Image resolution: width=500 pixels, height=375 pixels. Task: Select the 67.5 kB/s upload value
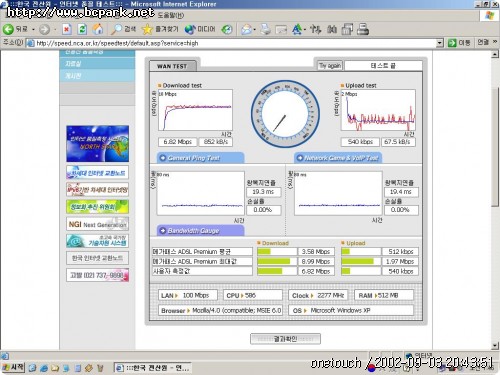[x=398, y=142]
